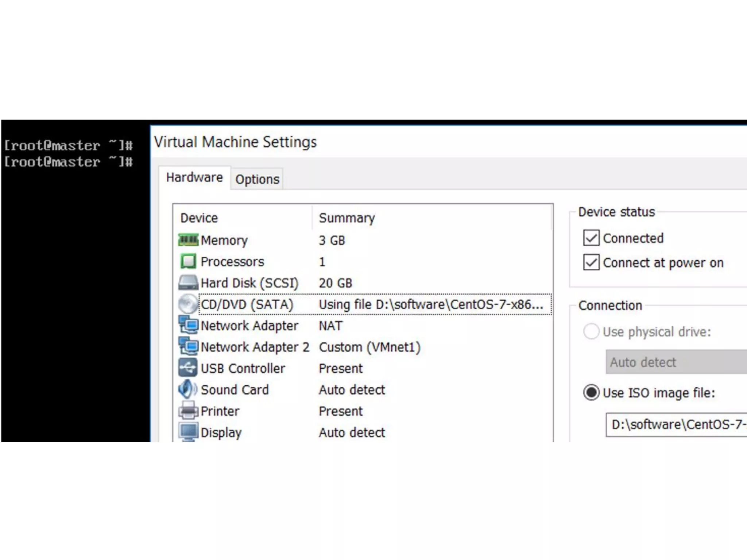
Task: Toggle Connect at power on checkbox
Action: (x=591, y=262)
